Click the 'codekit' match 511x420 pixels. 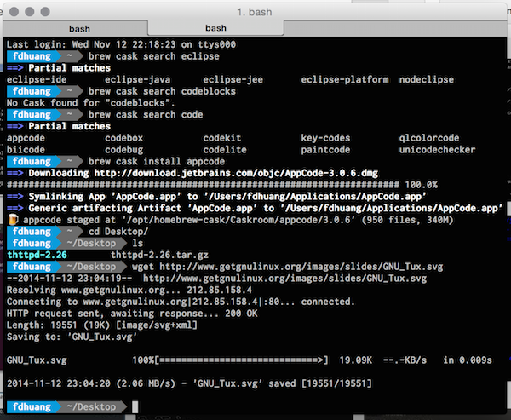[222, 138]
